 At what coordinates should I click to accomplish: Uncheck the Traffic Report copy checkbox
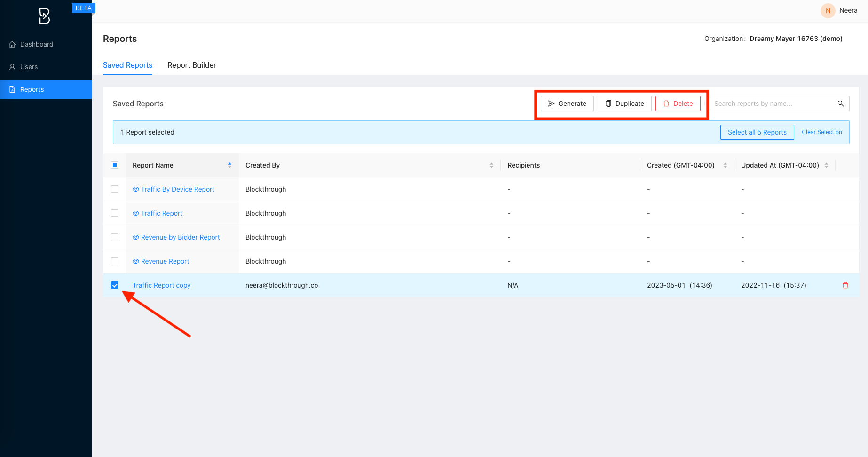(115, 285)
